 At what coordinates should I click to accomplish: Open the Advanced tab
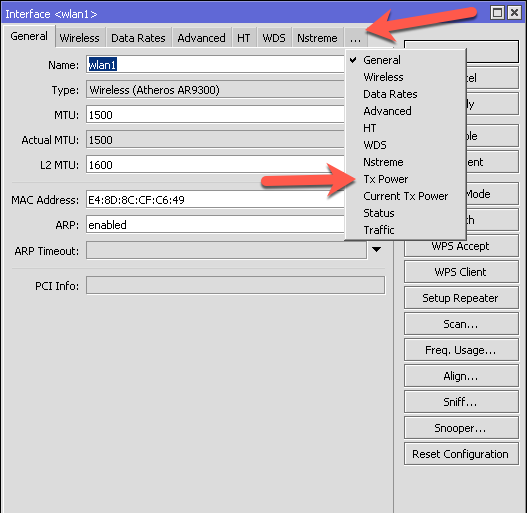(201, 38)
